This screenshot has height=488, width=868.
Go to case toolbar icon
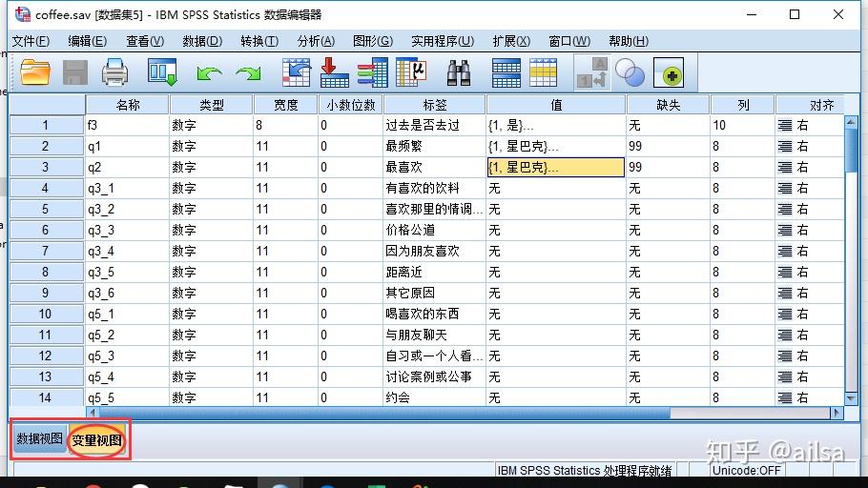click(x=296, y=72)
